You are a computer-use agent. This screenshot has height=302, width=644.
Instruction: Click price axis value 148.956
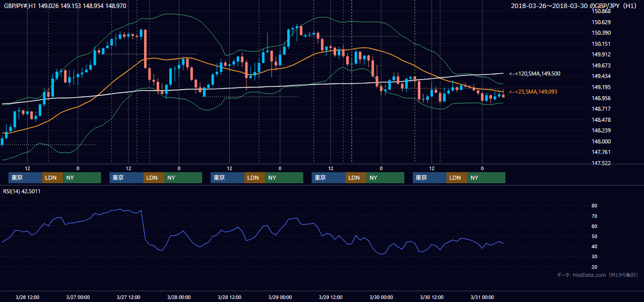pos(602,98)
